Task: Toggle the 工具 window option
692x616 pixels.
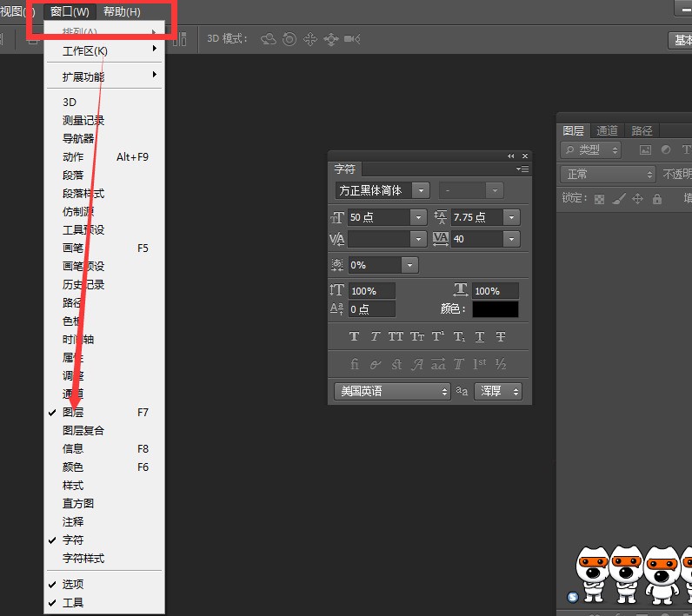Action: (73, 602)
